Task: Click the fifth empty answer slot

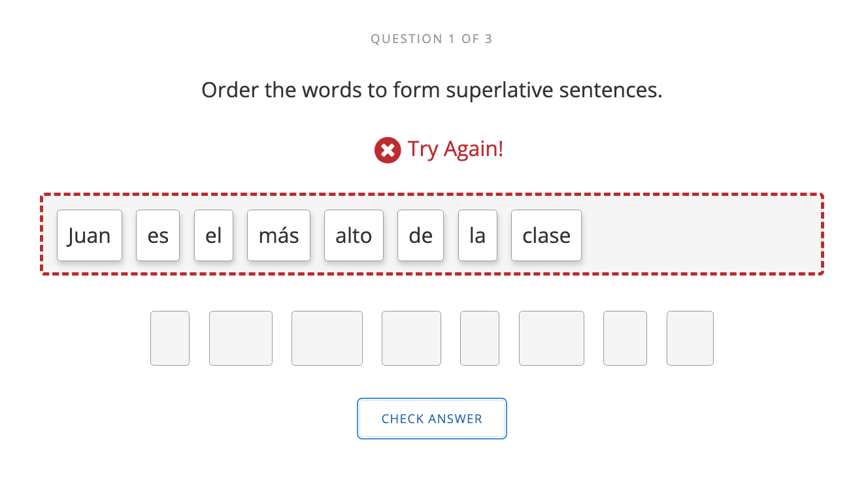Action: tap(479, 338)
